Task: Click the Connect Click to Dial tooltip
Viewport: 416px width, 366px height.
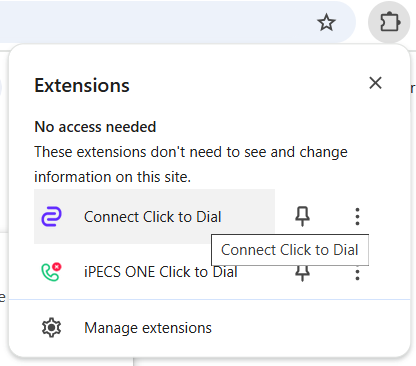Action: [290, 250]
